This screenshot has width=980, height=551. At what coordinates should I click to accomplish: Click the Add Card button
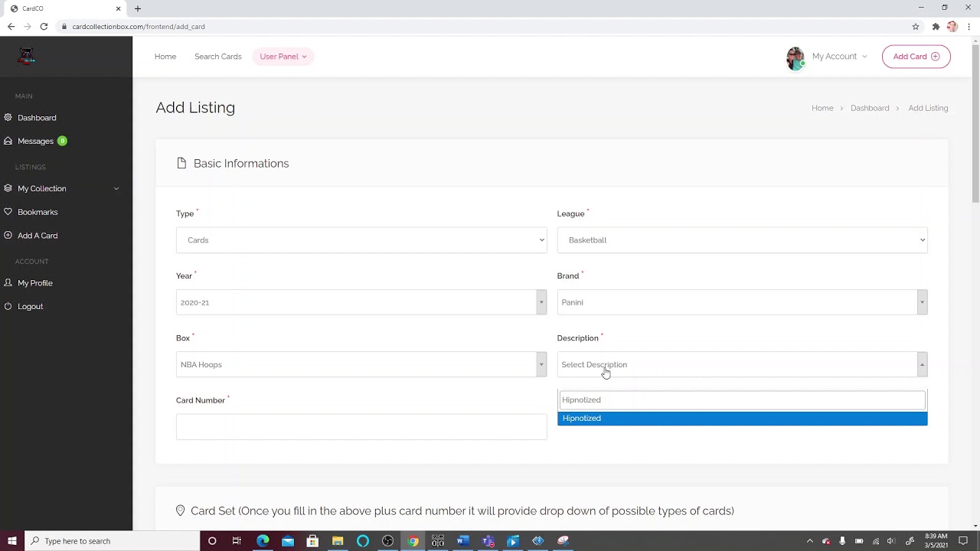pos(916,57)
